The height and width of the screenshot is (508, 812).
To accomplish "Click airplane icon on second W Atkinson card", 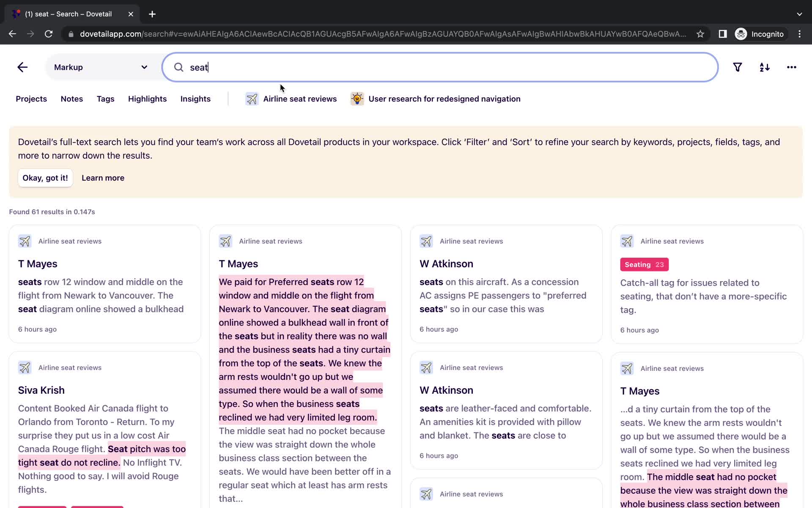I will click(x=426, y=367).
